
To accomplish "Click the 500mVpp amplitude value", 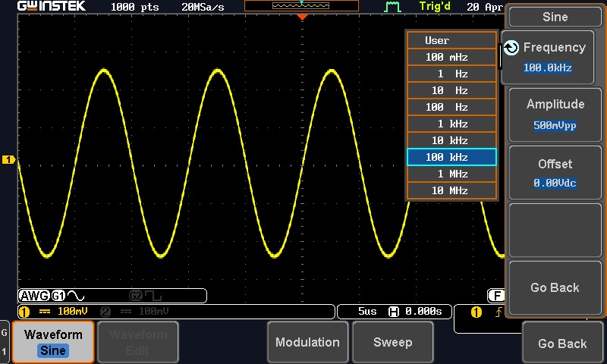I will (555, 125).
